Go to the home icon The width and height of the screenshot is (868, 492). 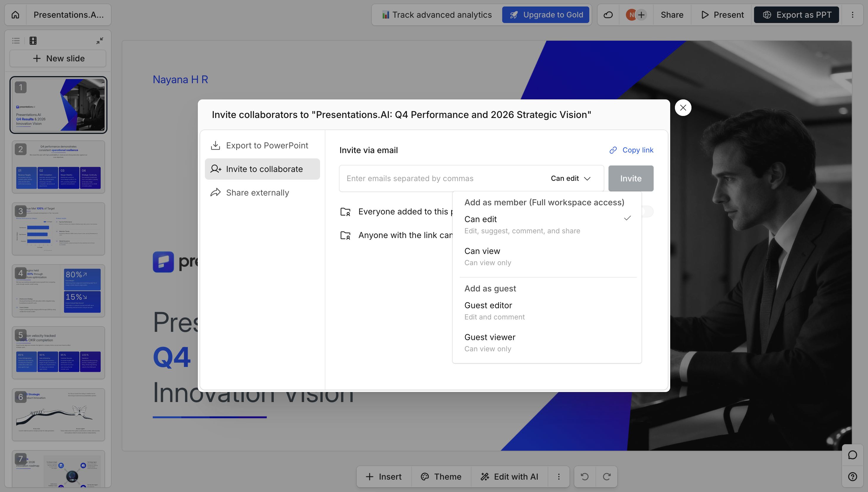15,15
